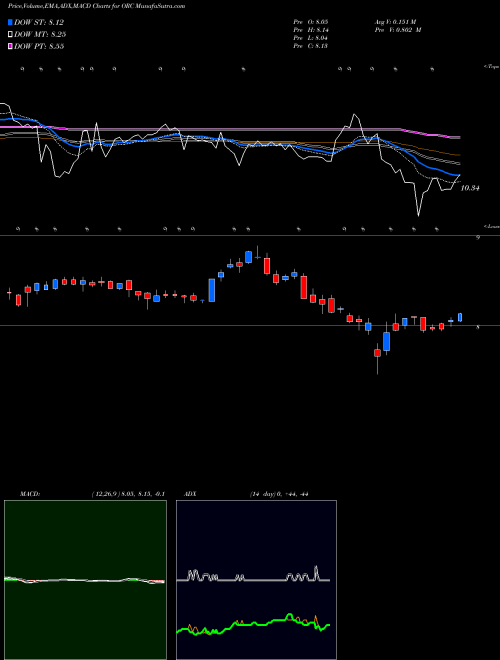Image resolution: width=500 pixels, height=660 pixels.
Task: Click the price axis label 8
Action: pyautogui.click(x=478, y=327)
